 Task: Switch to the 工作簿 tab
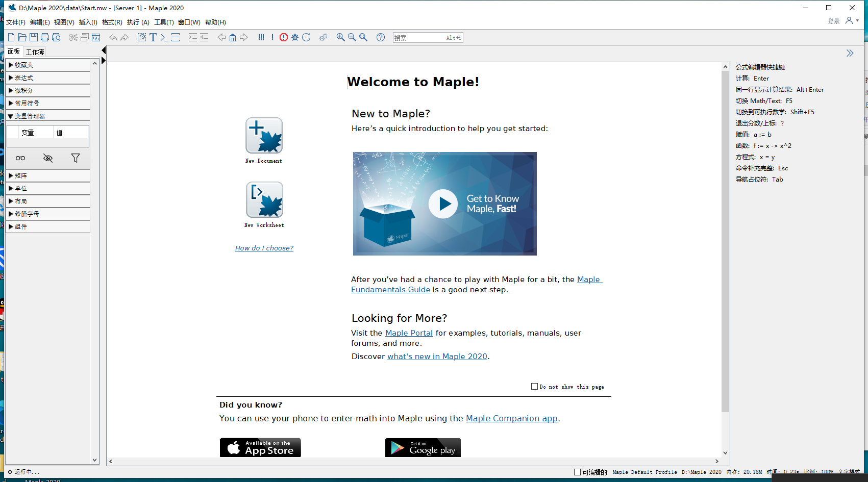[35, 52]
